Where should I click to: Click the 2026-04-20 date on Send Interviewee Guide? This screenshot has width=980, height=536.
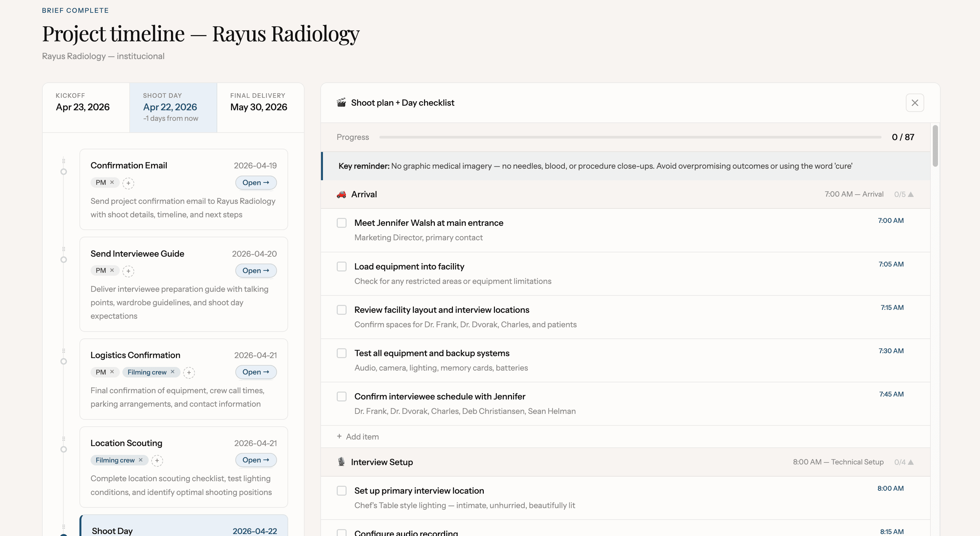[x=254, y=254]
